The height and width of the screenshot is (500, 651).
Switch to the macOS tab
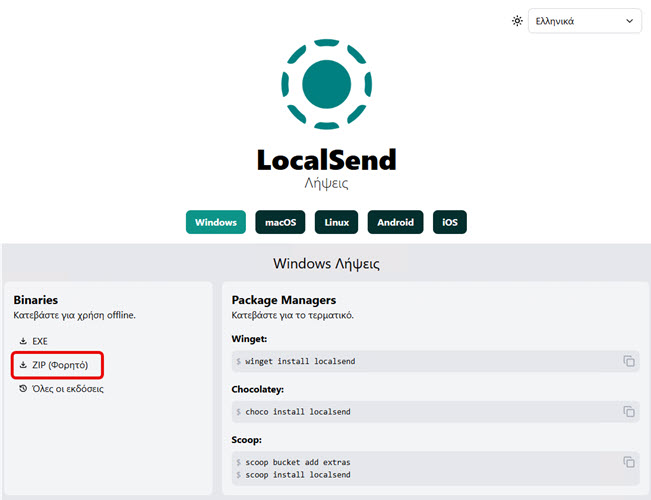(x=280, y=222)
